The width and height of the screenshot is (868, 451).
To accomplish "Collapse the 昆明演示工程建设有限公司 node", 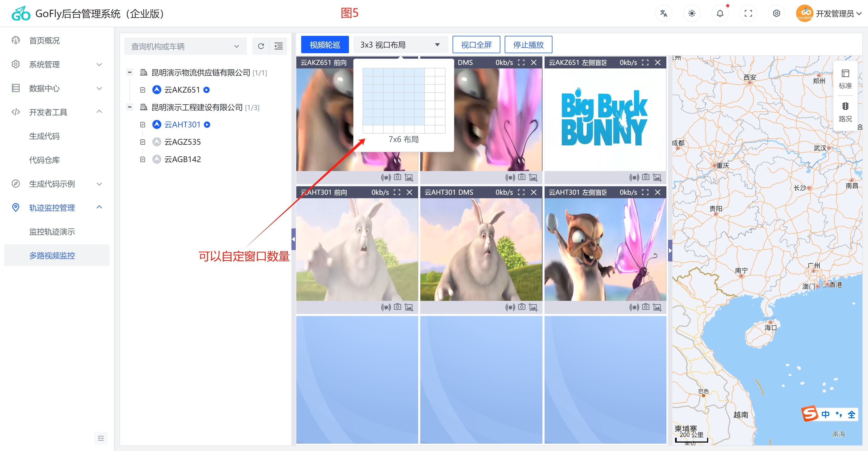I will click(x=129, y=107).
